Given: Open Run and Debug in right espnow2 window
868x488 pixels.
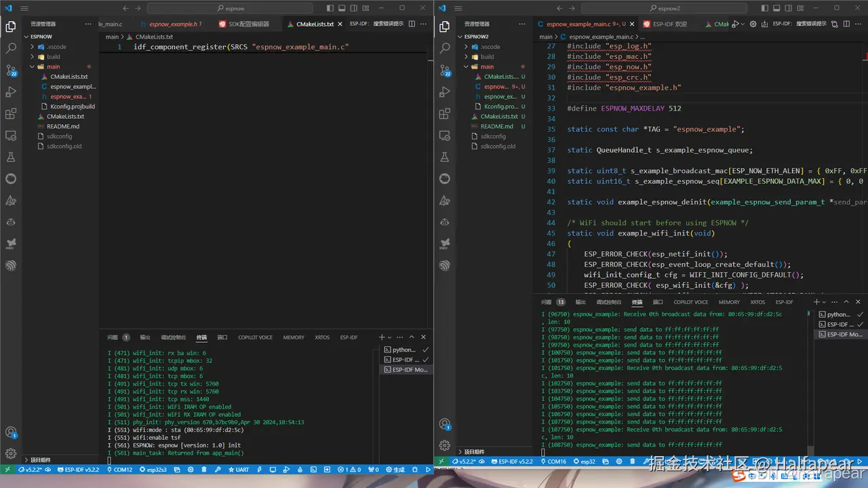Looking at the screenshot, I should 445,92.
